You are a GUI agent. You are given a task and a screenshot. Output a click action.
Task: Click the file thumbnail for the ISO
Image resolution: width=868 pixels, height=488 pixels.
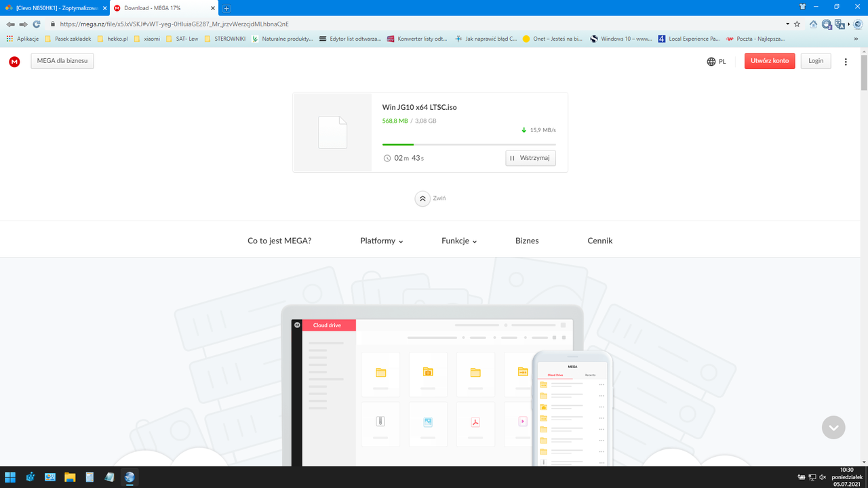pos(332,132)
